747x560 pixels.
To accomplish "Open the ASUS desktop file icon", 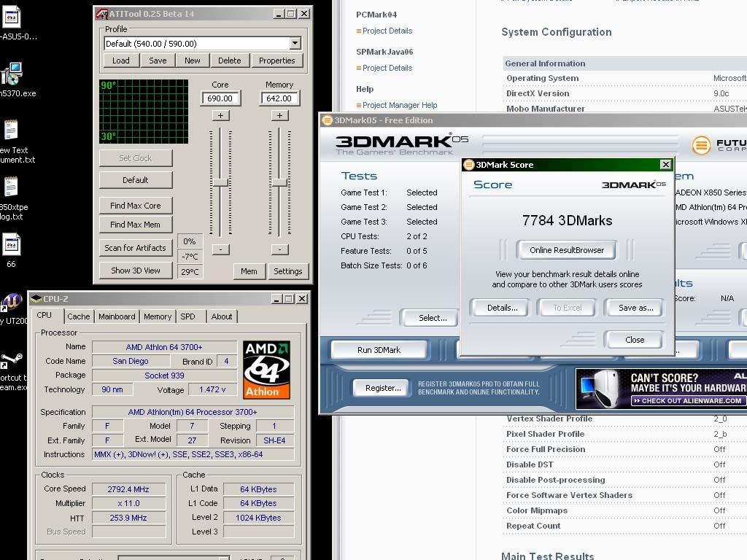I will pos(12,17).
